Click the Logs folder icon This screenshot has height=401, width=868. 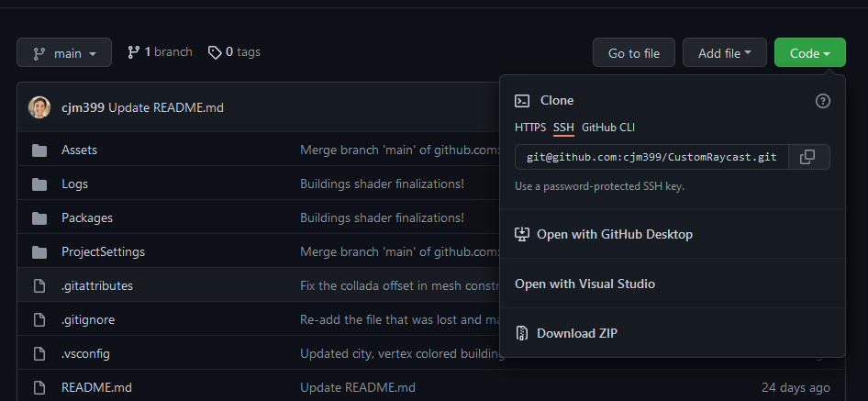pyautogui.click(x=39, y=184)
